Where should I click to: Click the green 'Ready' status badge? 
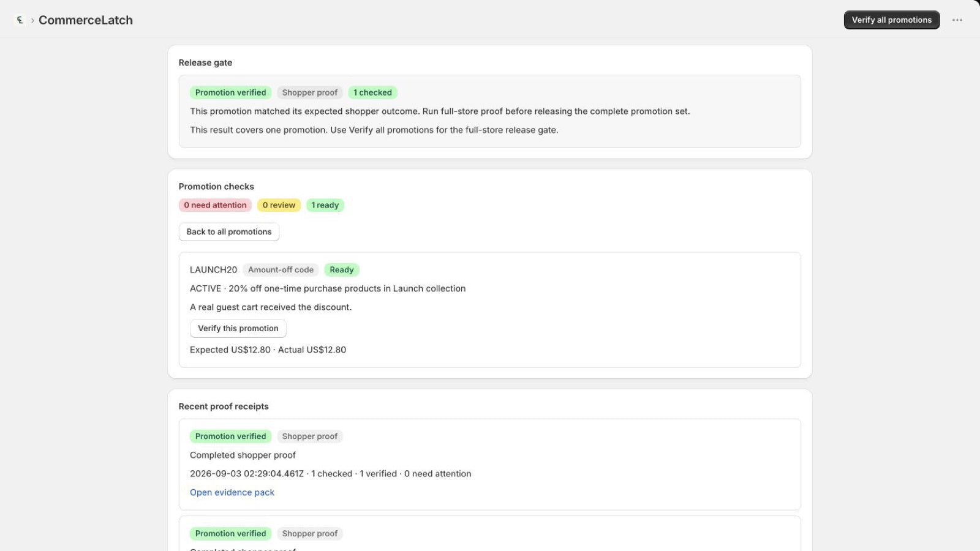(x=342, y=270)
